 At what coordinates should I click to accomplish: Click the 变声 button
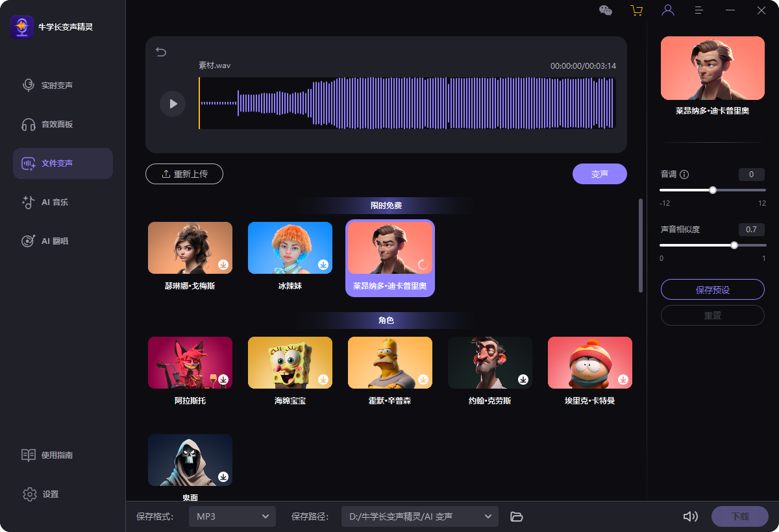(600, 174)
